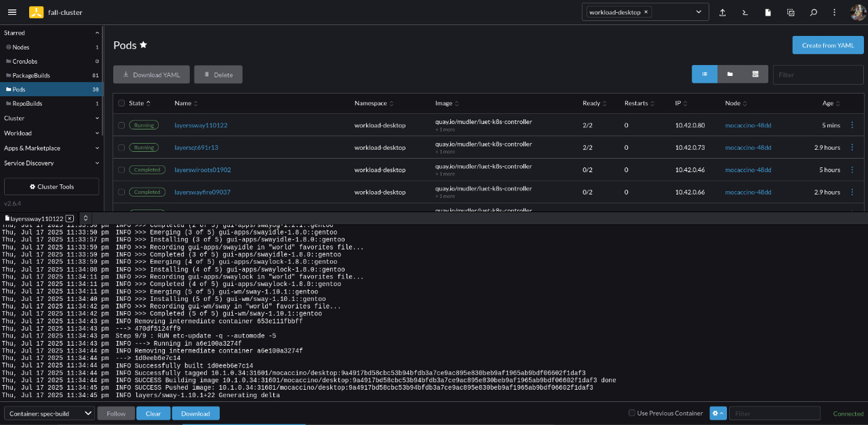The width and height of the screenshot is (868, 425).
Task: Open the namespace filter dropdown arrow
Action: point(698,12)
